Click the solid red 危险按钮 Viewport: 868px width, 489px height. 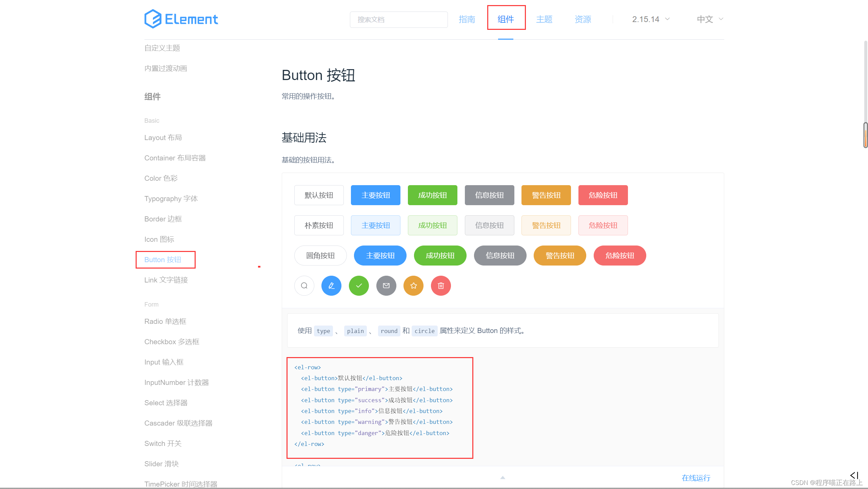click(603, 195)
